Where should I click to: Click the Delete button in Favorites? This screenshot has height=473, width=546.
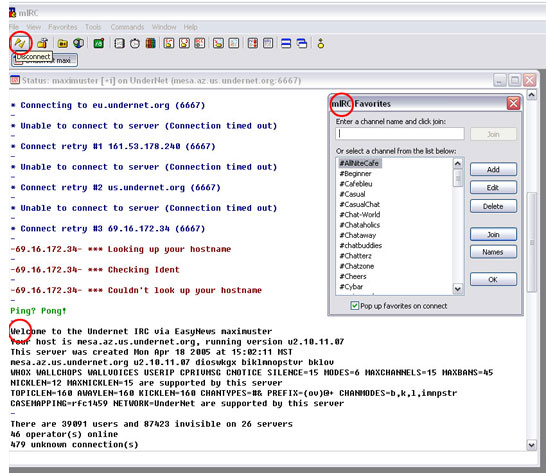(493, 206)
